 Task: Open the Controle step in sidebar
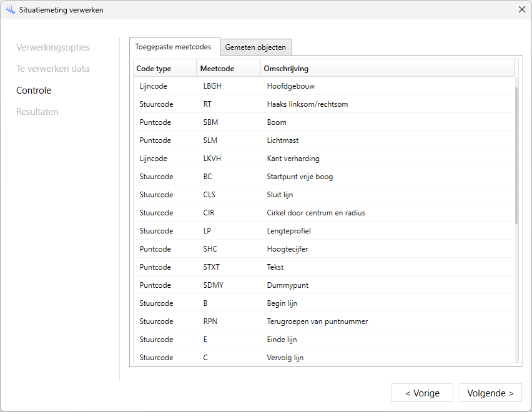click(x=34, y=91)
